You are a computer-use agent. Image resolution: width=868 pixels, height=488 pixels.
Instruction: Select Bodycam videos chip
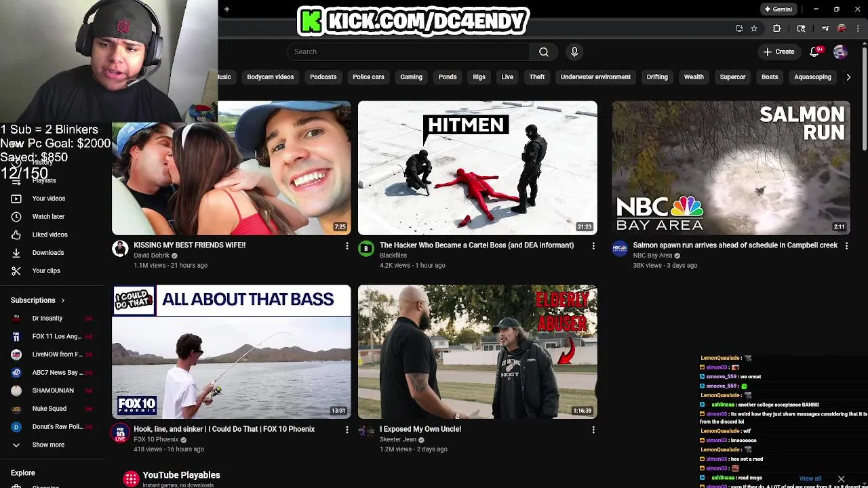(x=271, y=77)
